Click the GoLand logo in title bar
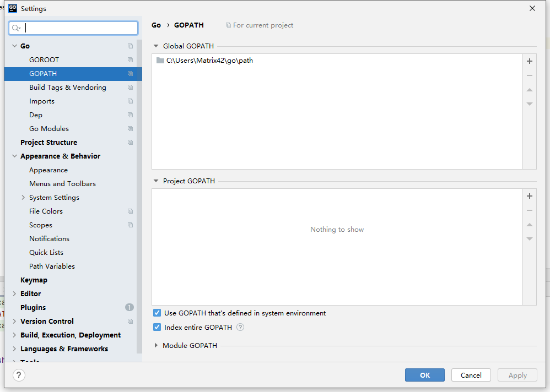 (13, 8)
